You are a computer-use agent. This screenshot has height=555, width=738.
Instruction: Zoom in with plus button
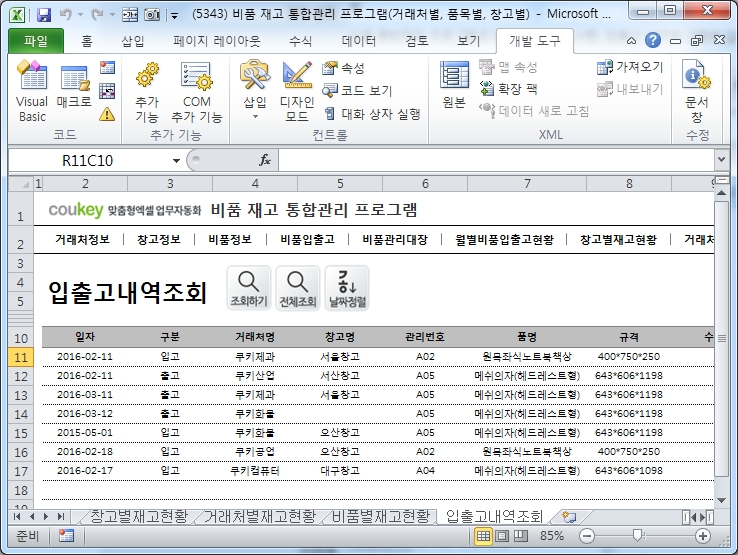coord(702,536)
